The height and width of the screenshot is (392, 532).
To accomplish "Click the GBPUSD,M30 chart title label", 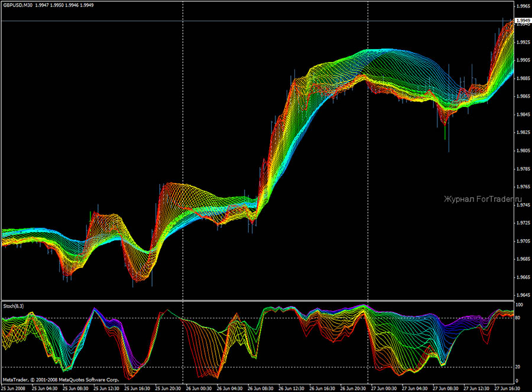I will pyautogui.click(x=17, y=5).
